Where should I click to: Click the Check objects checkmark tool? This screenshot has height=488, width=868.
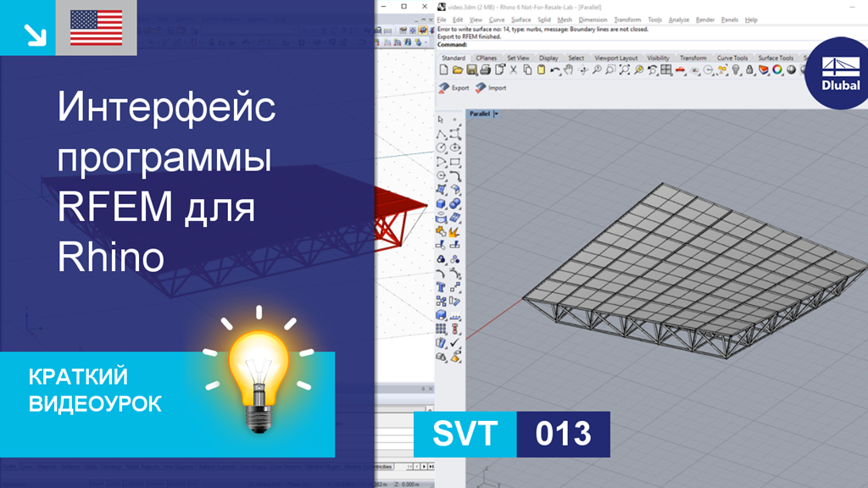click(x=455, y=342)
